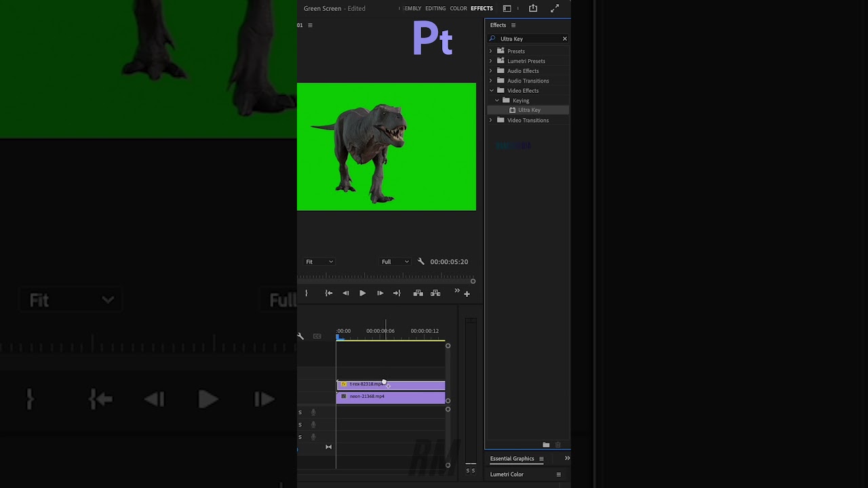This screenshot has width=868, height=488.
Task: Select the neon-21368.mp4 clip
Action: point(391,396)
